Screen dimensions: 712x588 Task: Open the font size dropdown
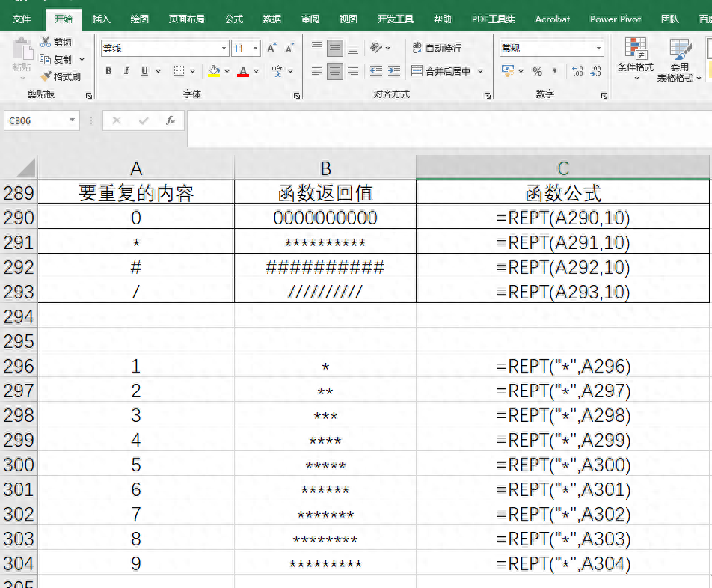pos(256,48)
